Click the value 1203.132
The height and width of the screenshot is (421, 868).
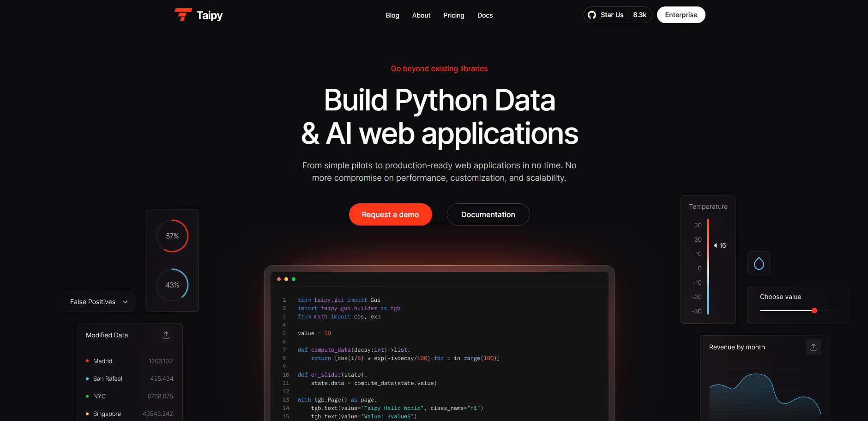(161, 361)
